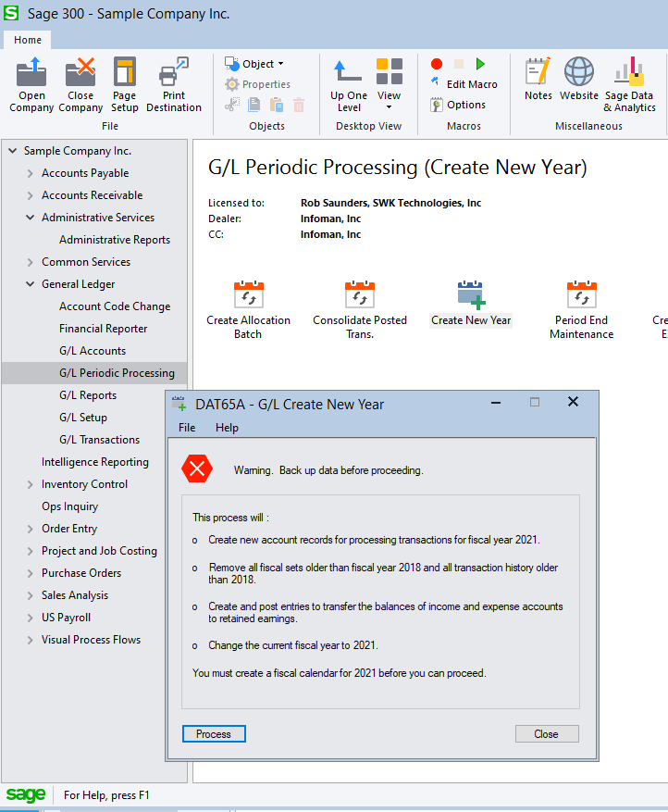Image resolution: width=668 pixels, height=812 pixels.
Task: Click the Close button in dialog
Action: coord(547,734)
